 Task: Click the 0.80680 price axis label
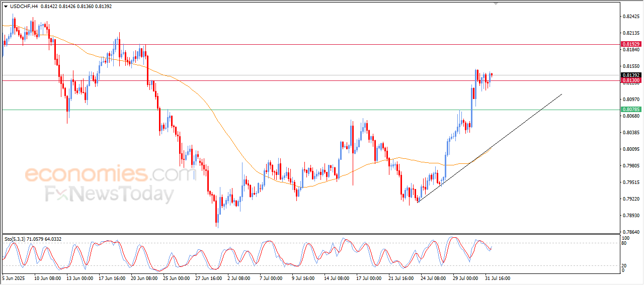(x=631, y=116)
